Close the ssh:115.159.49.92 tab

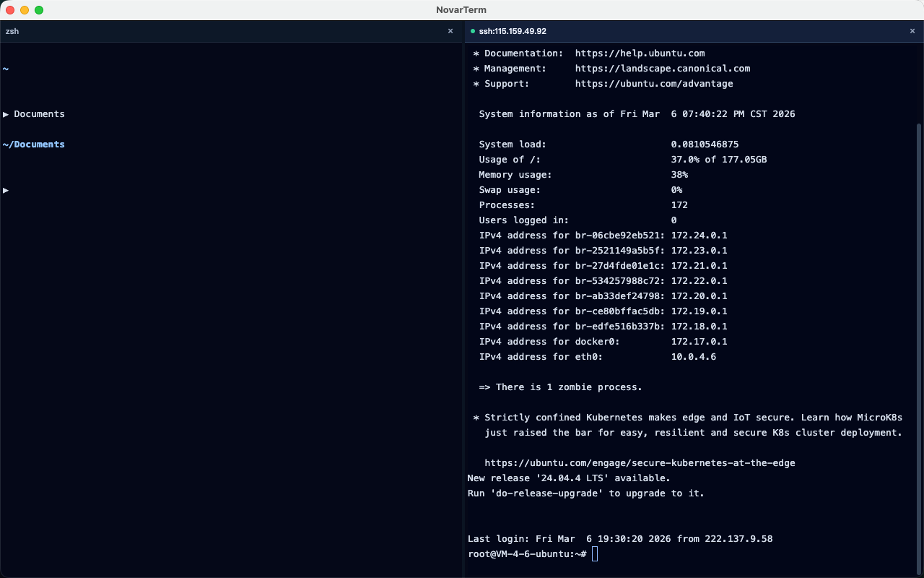pyautogui.click(x=912, y=31)
